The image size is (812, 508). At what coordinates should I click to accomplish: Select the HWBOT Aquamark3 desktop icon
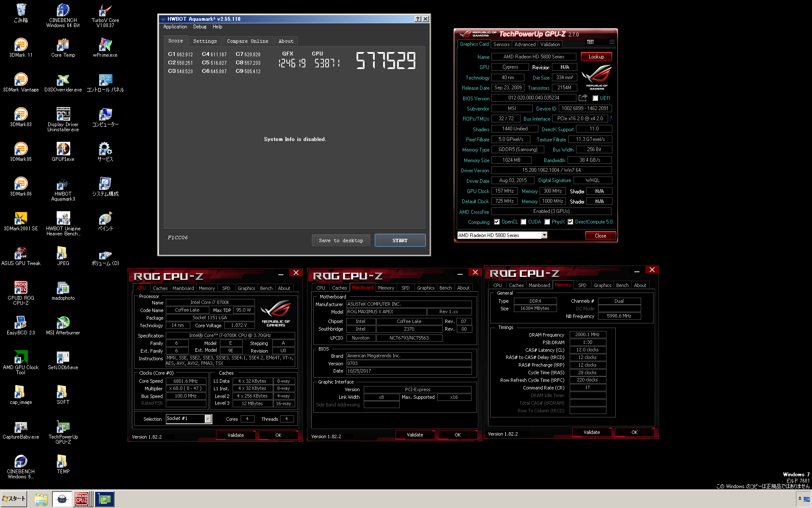coord(63,189)
